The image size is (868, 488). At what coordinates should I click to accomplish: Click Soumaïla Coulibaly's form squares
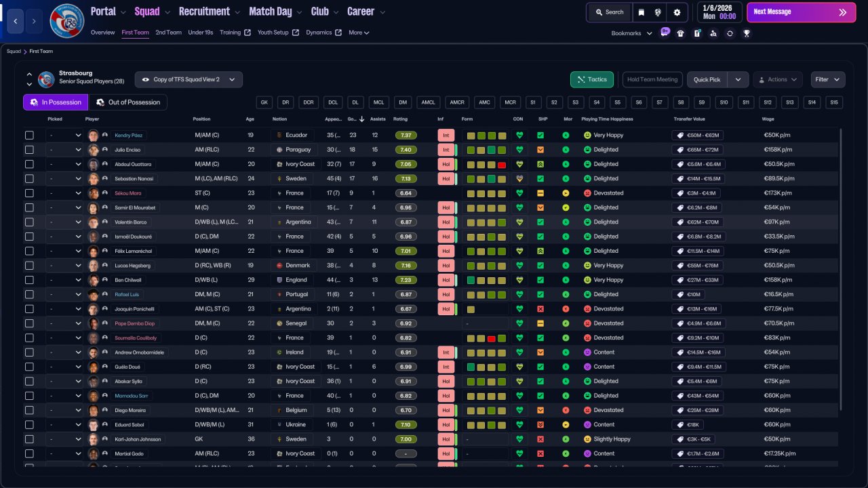point(486,338)
